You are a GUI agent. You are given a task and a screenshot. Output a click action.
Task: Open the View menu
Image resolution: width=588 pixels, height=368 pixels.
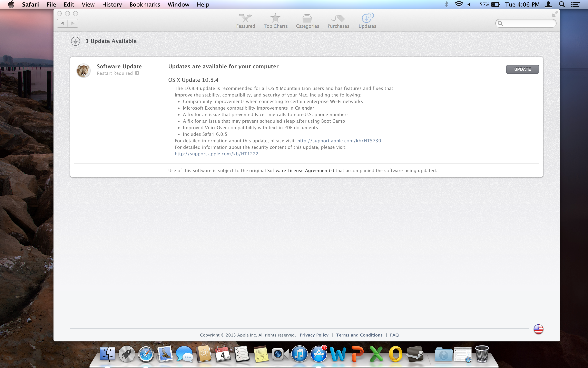[x=88, y=4]
